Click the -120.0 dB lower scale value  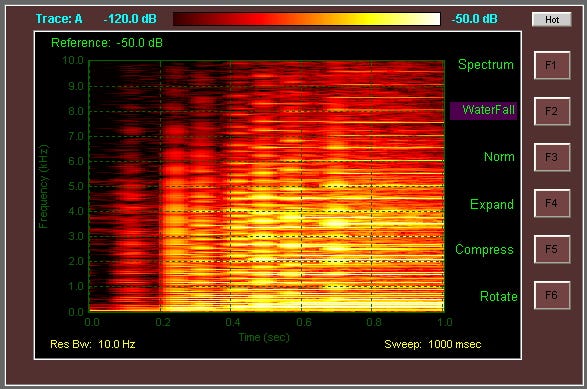coord(130,19)
